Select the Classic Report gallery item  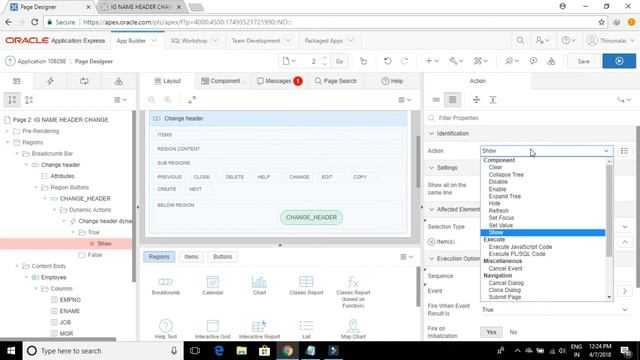pyautogui.click(x=306, y=286)
